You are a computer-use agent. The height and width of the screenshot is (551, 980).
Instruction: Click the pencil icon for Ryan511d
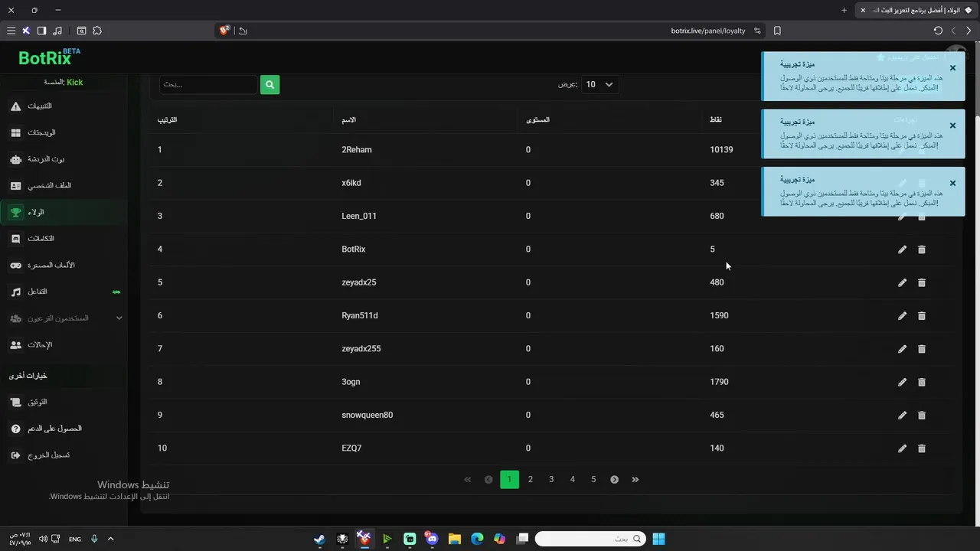pos(902,315)
